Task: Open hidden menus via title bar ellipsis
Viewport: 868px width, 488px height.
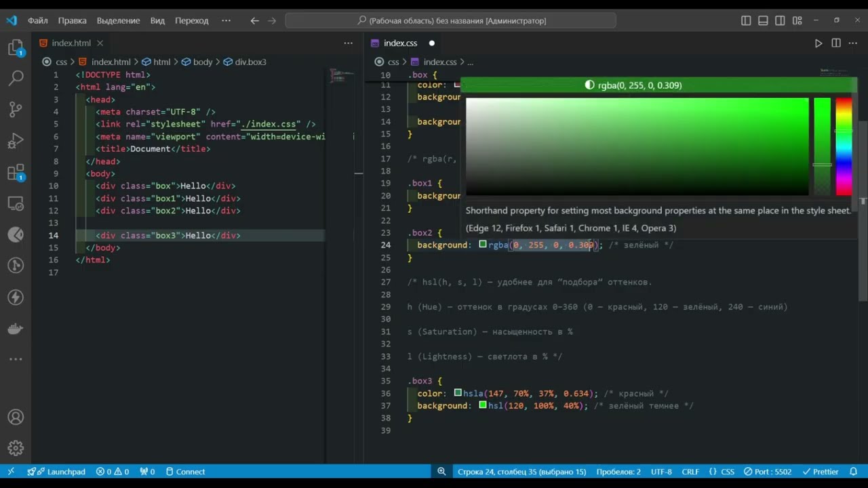Action: (x=226, y=21)
